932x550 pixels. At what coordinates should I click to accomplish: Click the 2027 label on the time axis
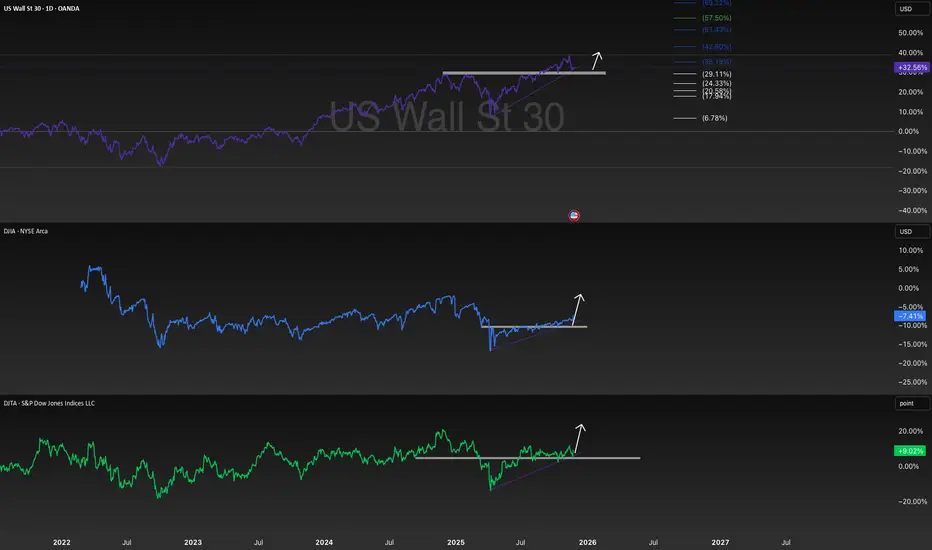[720, 542]
